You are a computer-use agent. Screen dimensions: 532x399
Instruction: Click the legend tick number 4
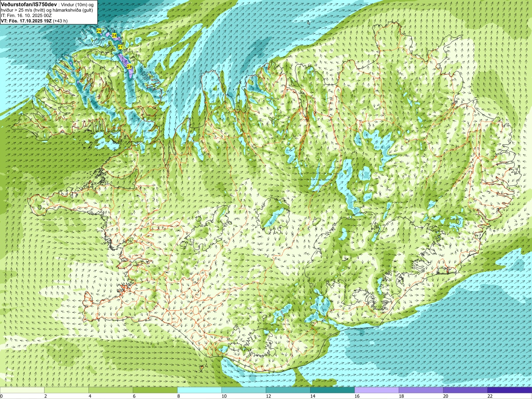click(90, 396)
